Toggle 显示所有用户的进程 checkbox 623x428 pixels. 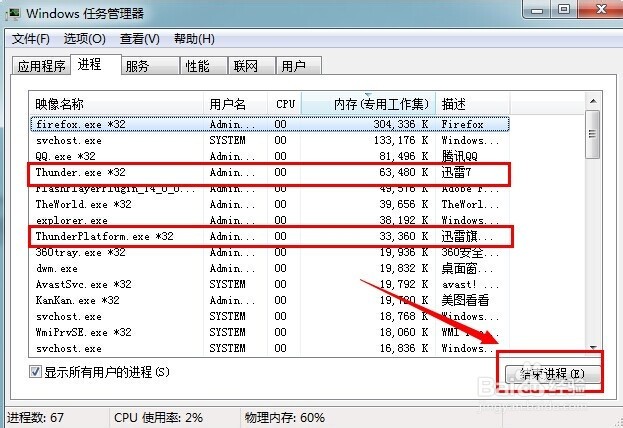[35, 372]
